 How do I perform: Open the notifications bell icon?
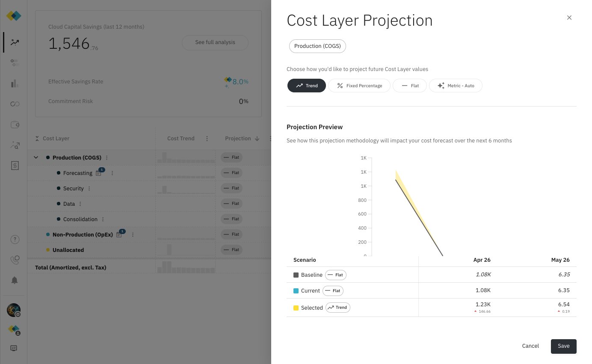[15, 280]
